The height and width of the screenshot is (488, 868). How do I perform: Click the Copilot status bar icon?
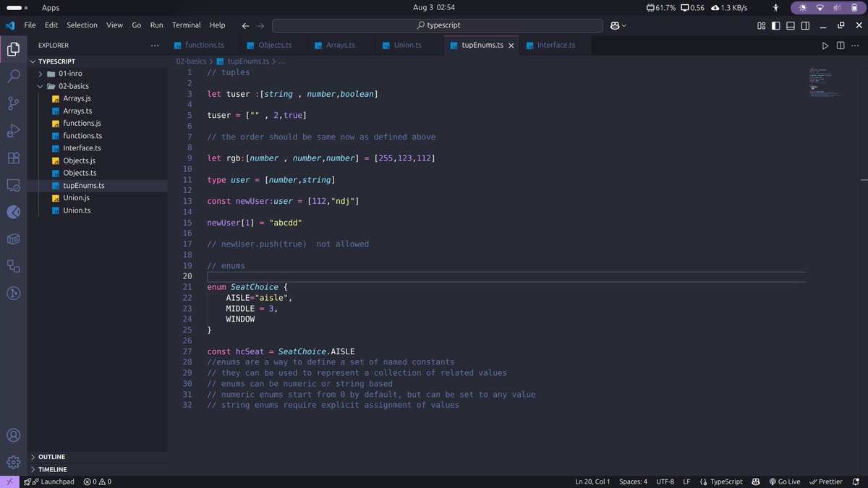(755, 481)
